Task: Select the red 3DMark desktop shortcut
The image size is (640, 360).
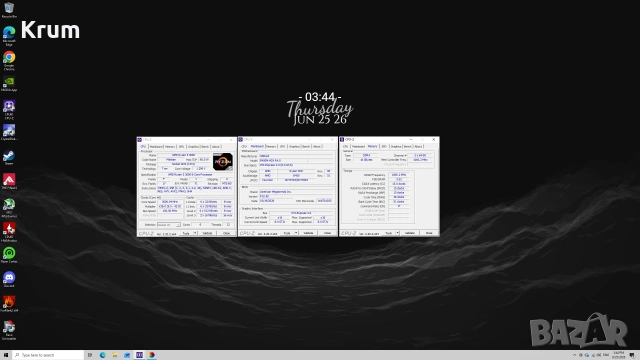Action: point(9,182)
